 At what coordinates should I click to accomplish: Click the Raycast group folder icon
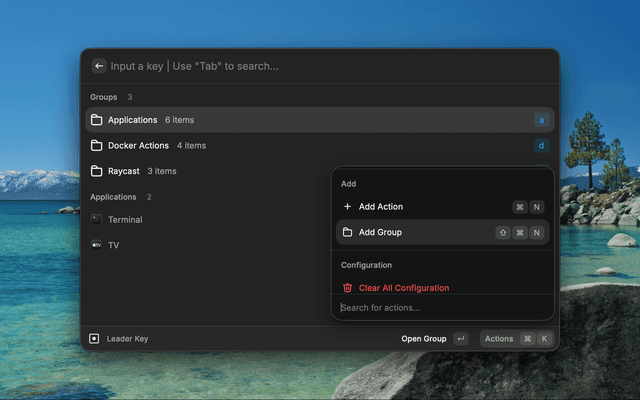pyautogui.click(x=97, y=171)
